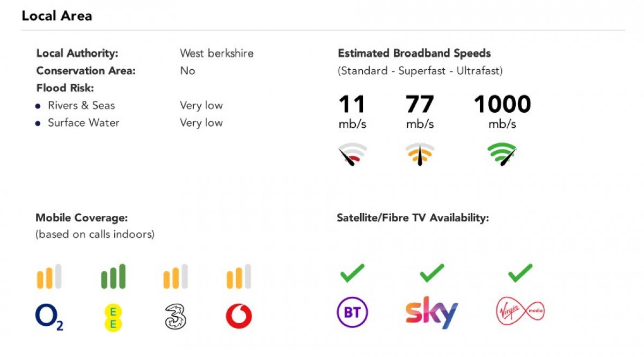Click the green checkmark above Sky
The height and width of the screenshot is (357, 644).
(431, 273)
